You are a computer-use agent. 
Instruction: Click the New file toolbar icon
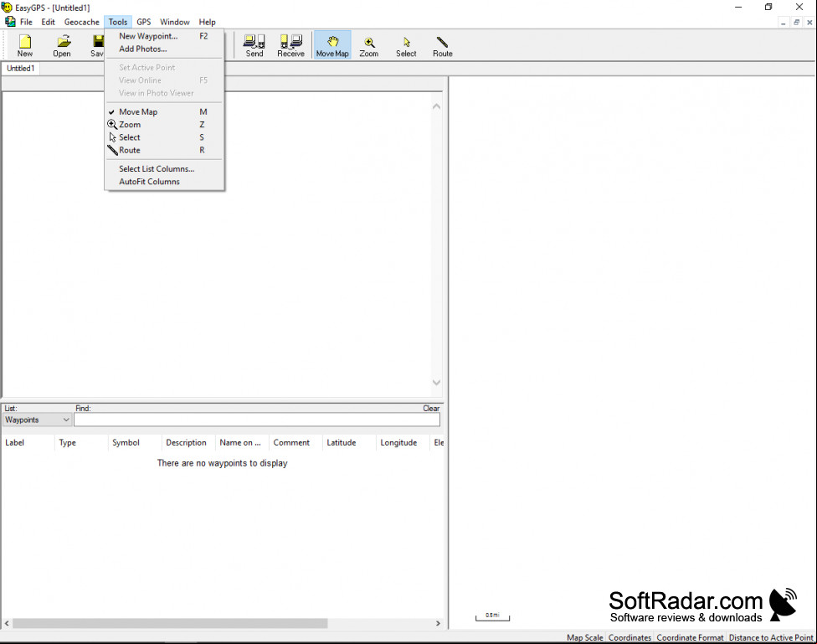click(25, 45)
